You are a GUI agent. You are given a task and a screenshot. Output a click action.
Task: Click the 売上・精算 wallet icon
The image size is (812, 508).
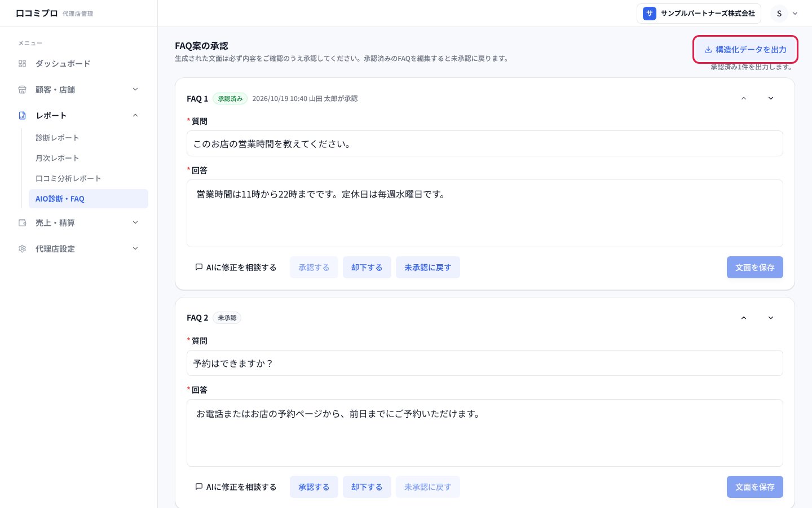(x=23, y=223)
